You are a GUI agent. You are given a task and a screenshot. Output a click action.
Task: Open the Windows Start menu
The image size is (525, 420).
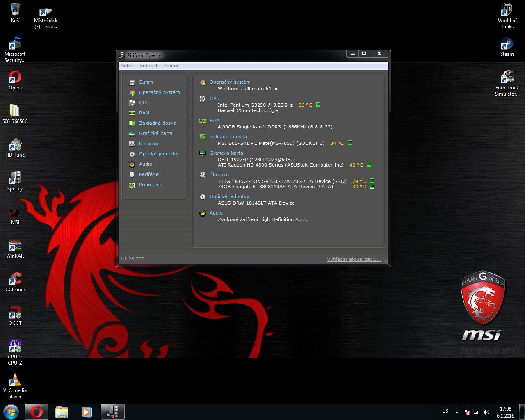click(11, 412)
